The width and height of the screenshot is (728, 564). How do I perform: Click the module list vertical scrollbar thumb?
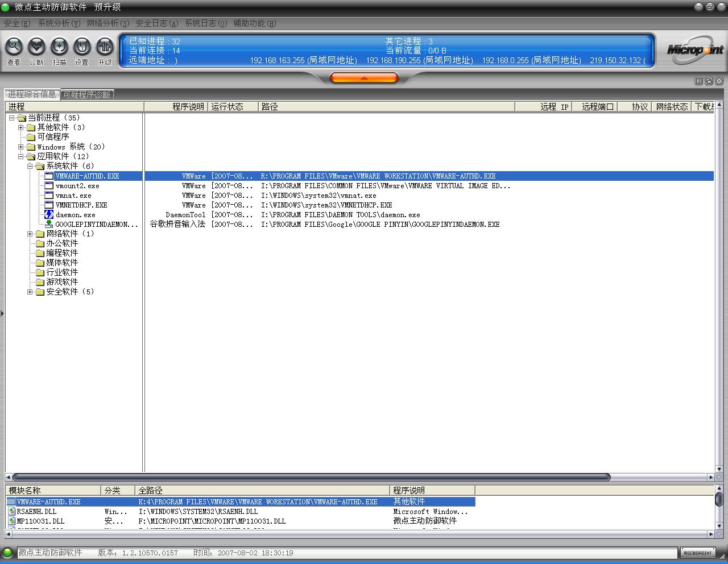[719, 499]
